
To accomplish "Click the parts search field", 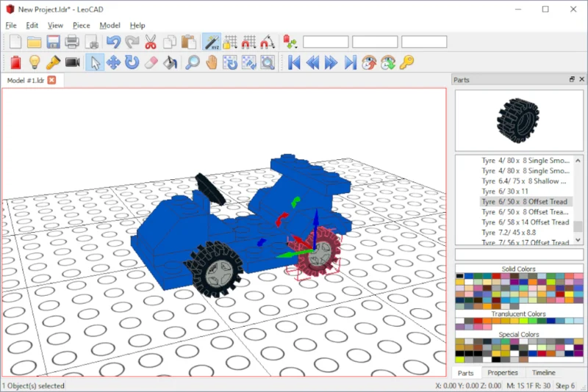I will (519, 254).
